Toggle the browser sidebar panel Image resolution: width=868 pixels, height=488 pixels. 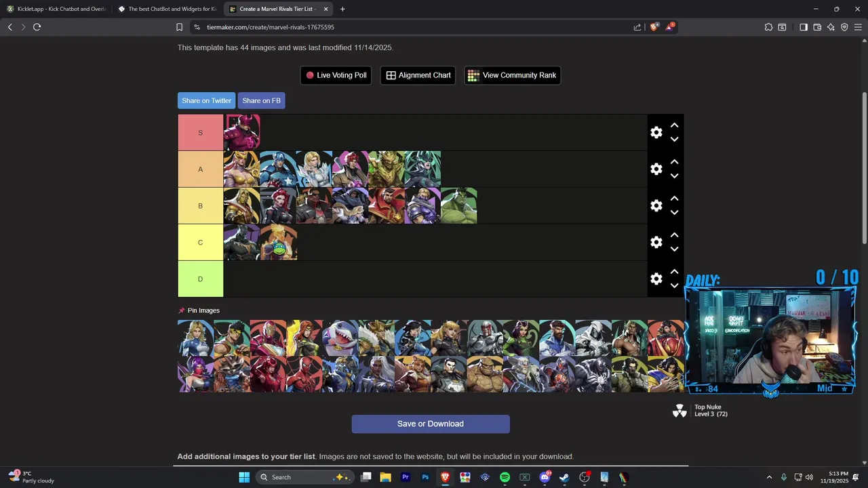(x=804, y=27)
